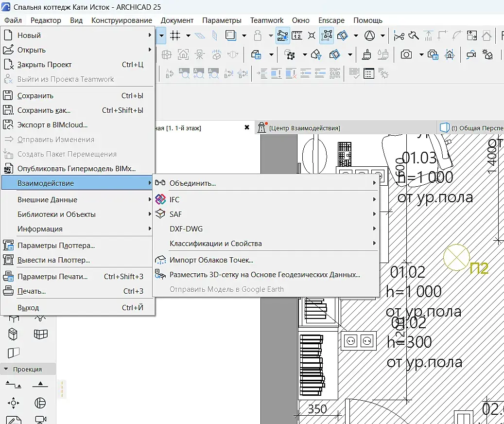Switch to the Центр Взаимодействия tab
Screen dimensions: 504x424
click(304, 128)
